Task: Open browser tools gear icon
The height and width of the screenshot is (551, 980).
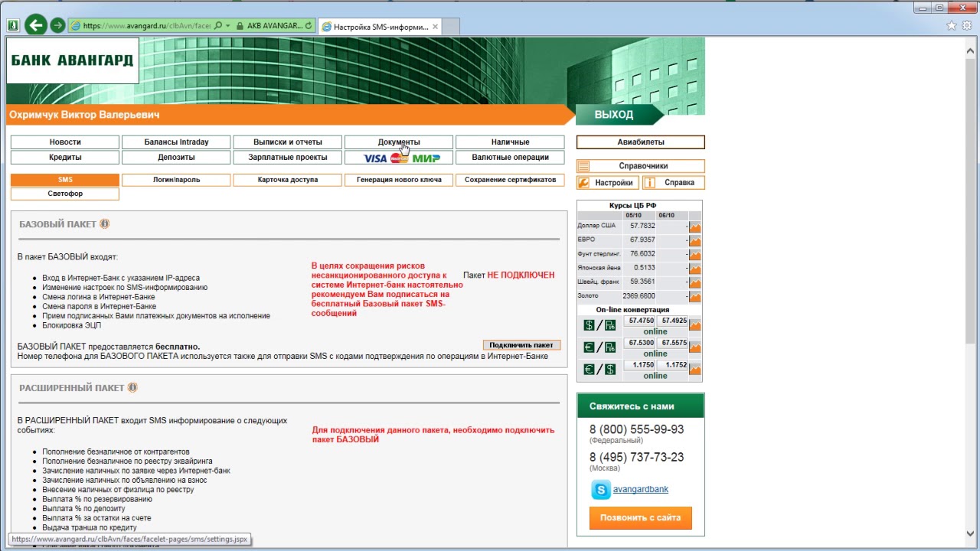Action: 968,25
